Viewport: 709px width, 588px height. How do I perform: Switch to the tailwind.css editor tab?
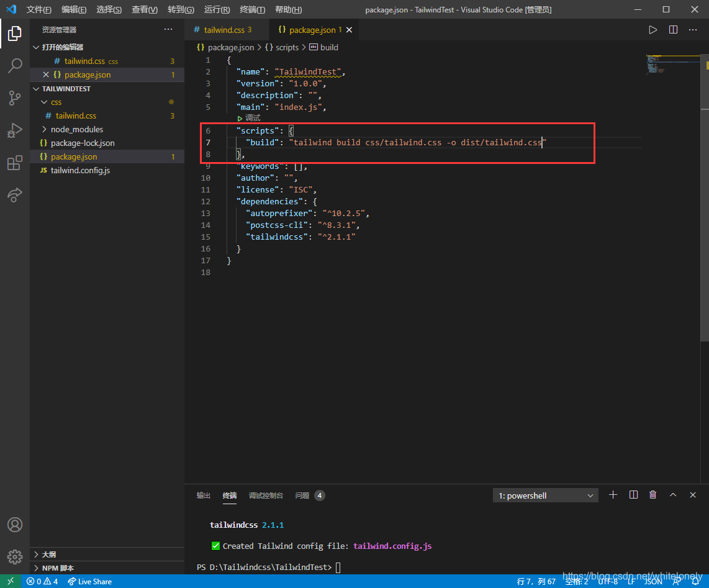pyautogui.click(x=225, y=29)
